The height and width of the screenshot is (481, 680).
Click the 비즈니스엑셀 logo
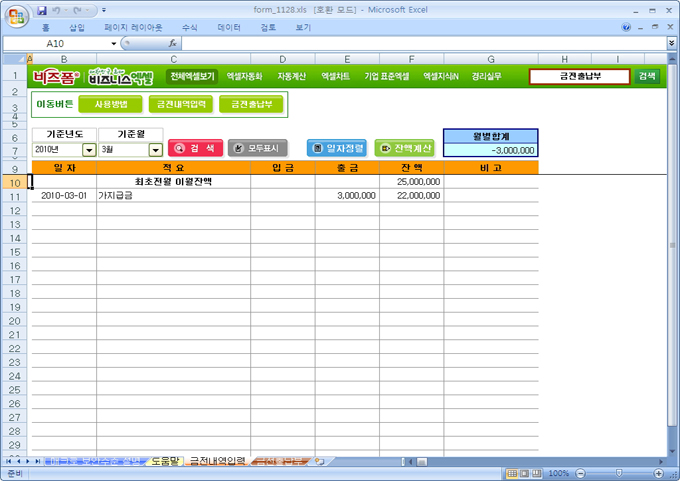(x=121, y=77)
